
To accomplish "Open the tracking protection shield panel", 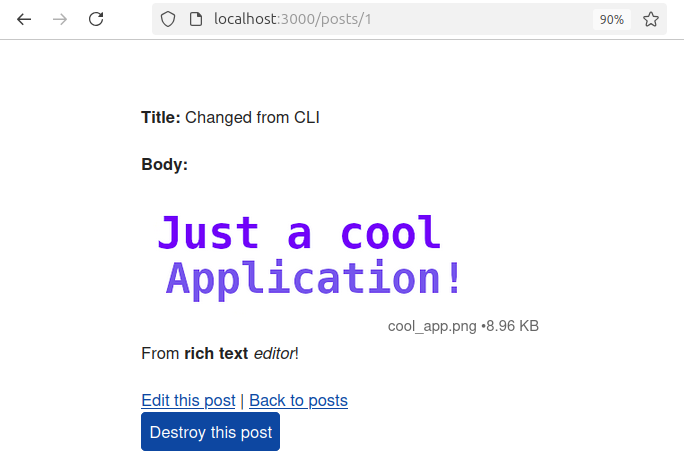I will tap(168, 19).
